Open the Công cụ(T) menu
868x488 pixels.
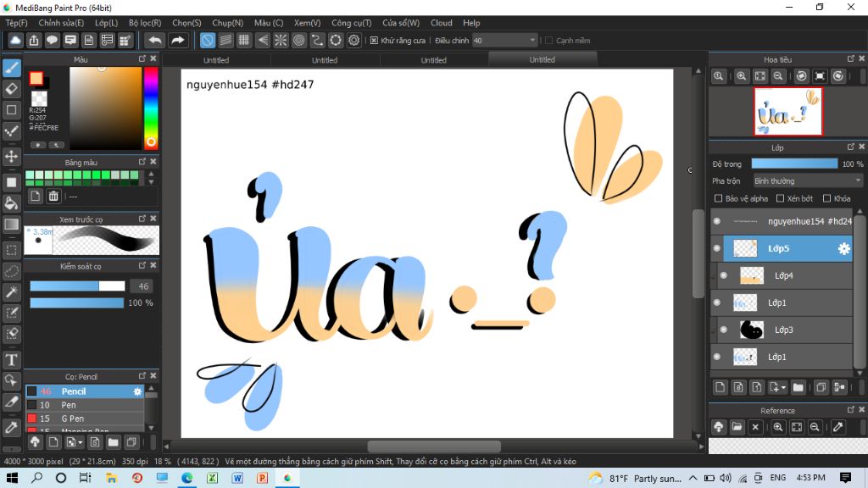(x=352, y=23)
